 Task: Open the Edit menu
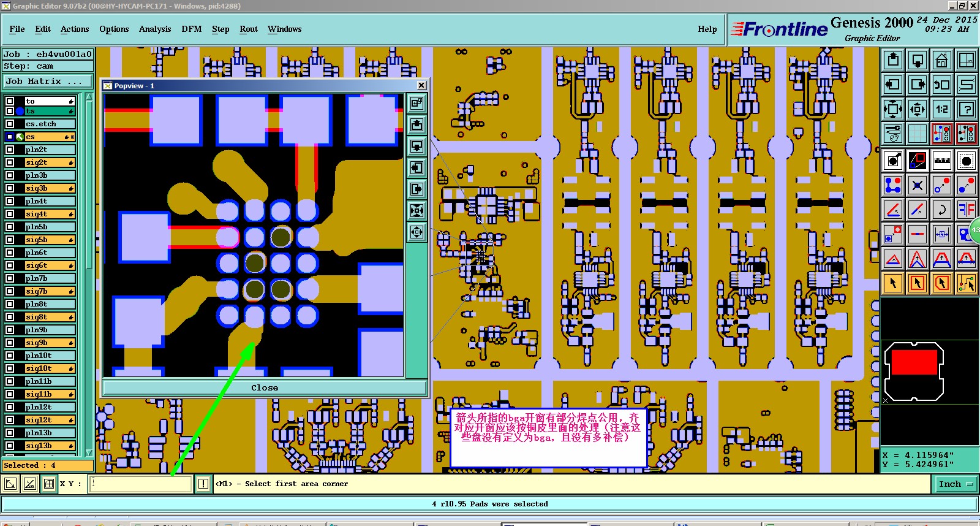(43, 29)
